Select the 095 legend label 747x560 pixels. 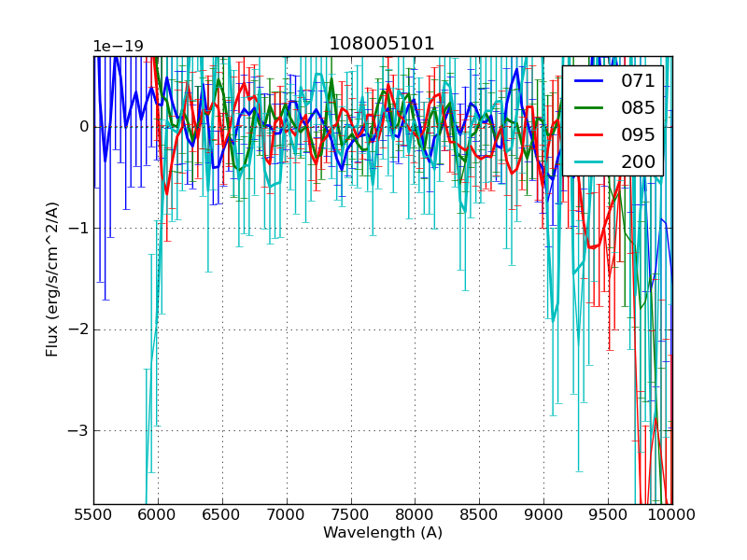(638, 134)
